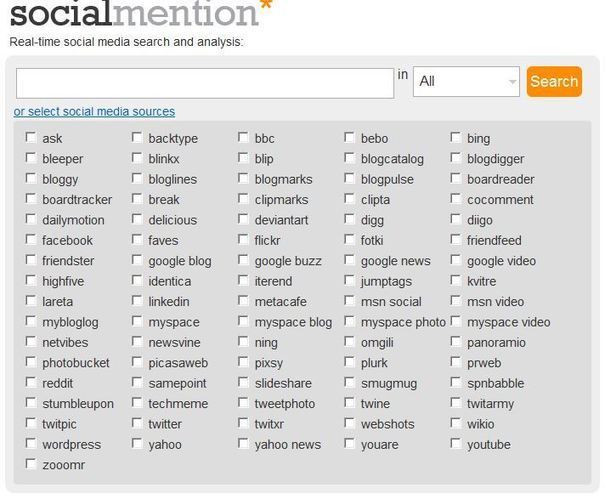Enable the facebook checkbox
This screenshot has width=605, height=499.
tap(31, 240)
